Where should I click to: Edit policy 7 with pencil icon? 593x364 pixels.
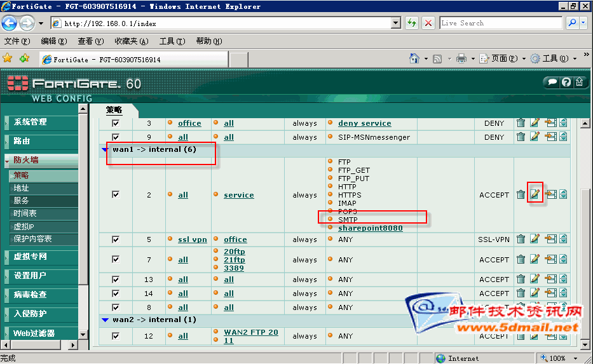[x=535, y=259]
